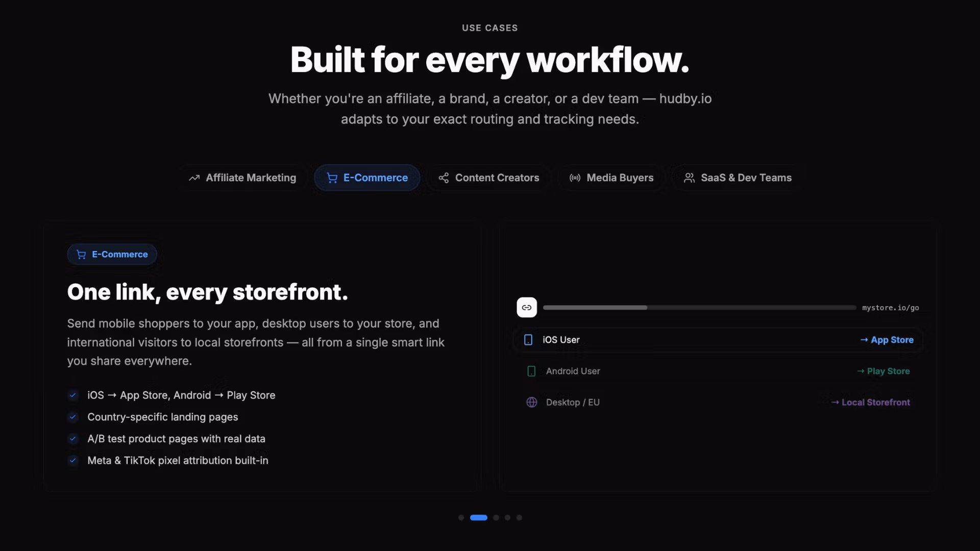The height and width of the screenshot is (551, 980).
Task: Click checkmark beside Country-specific landing pages
Action: [x=73, y=417]
